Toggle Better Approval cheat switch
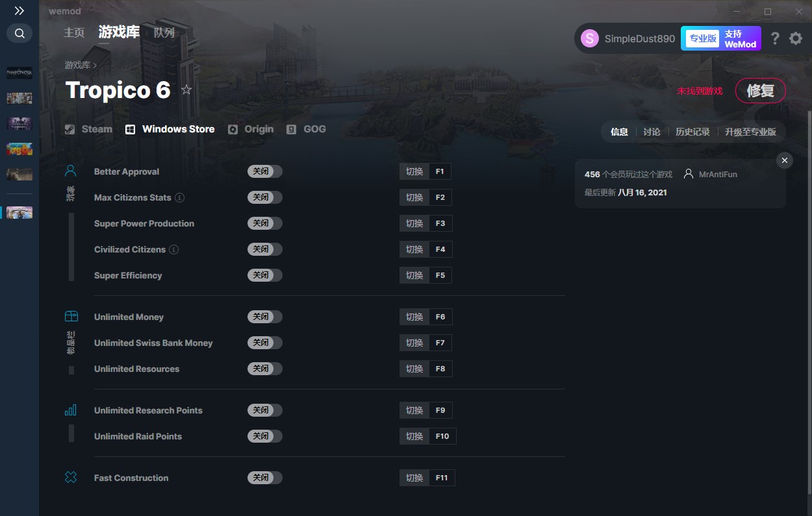Screen dimensions: 812x516 (x=265, y=171)
